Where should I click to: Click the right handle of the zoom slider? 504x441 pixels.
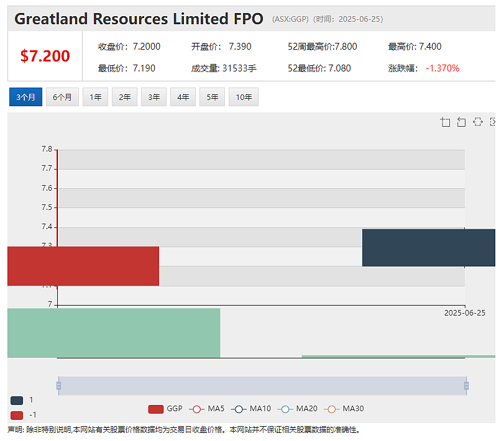click(466, 386)
